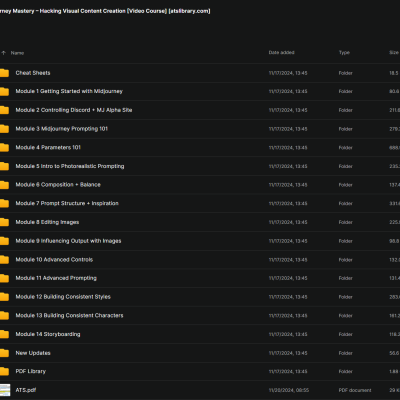Open the Cheat Sheets folder icon
Viewport: 400px width, 400px height.
click(x=4, y=73)
